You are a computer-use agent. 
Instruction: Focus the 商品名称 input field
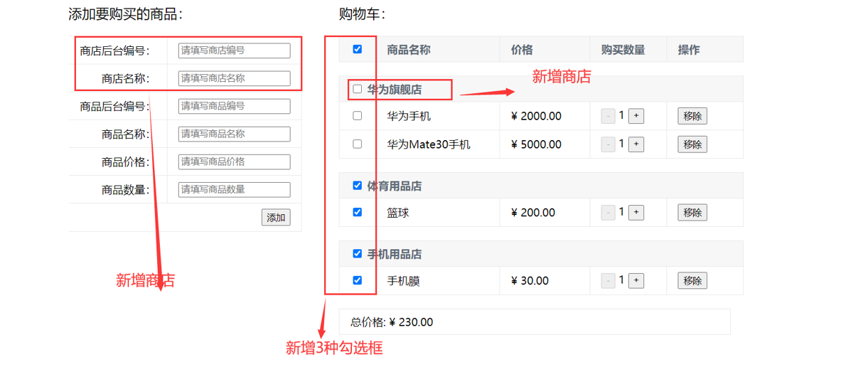(x=235, y=134)
